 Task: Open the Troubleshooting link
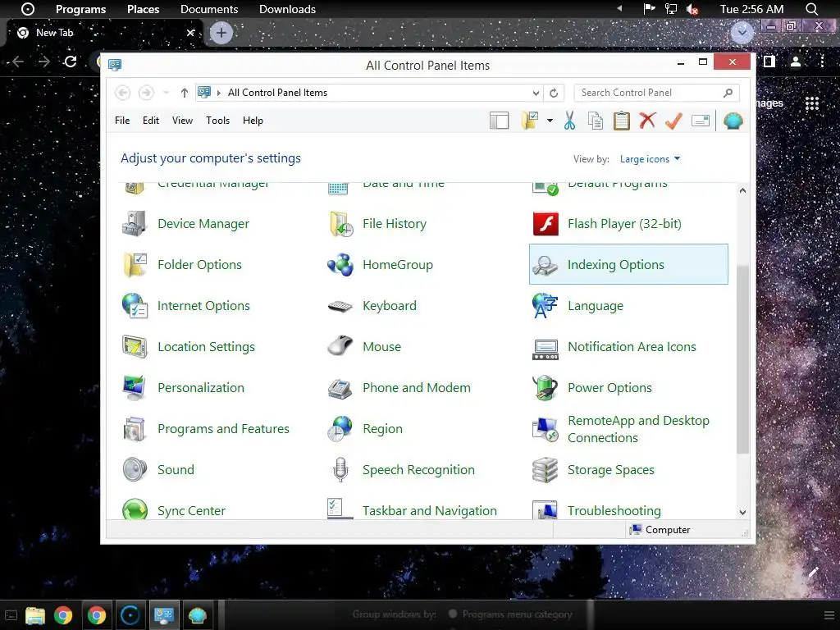click(614, 510)
